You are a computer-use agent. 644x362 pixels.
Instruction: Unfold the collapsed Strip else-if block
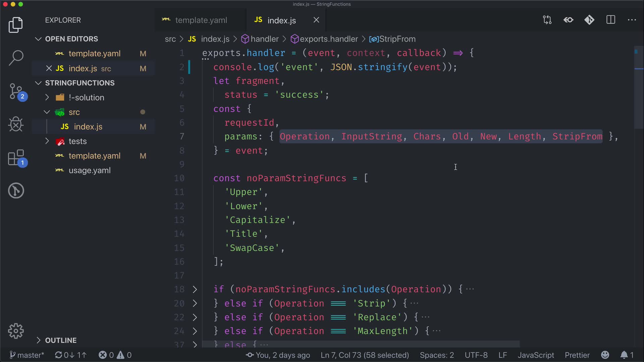[195, 303]
